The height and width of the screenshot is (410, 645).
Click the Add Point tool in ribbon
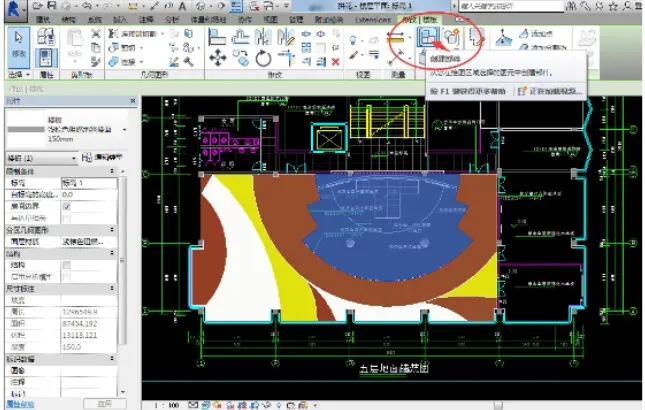click(535, 34)
